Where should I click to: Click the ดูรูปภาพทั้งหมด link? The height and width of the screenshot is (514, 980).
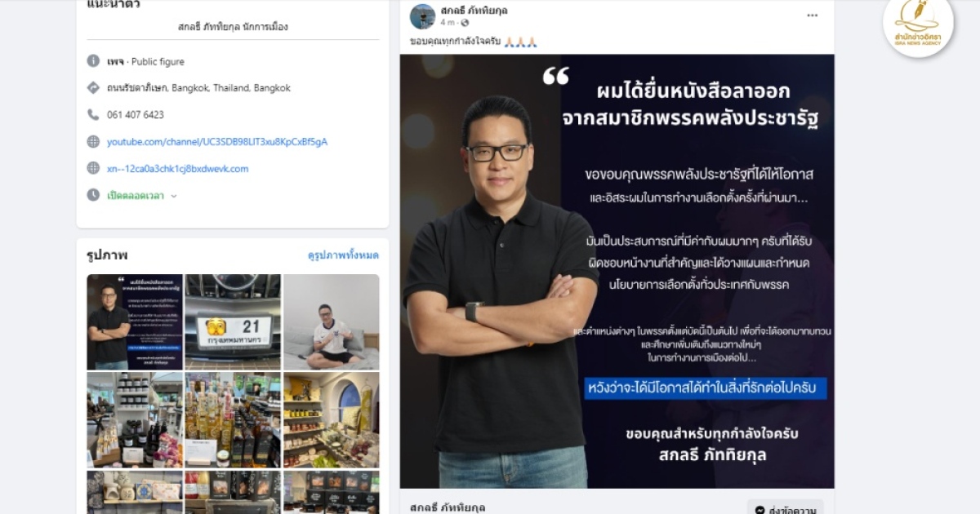tap(343, 255)
